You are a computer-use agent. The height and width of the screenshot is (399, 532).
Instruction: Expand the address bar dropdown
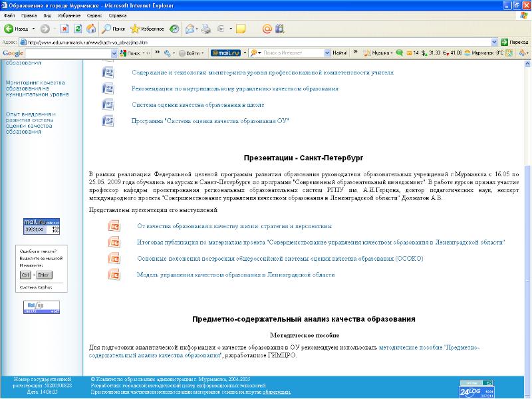(494, 42)
